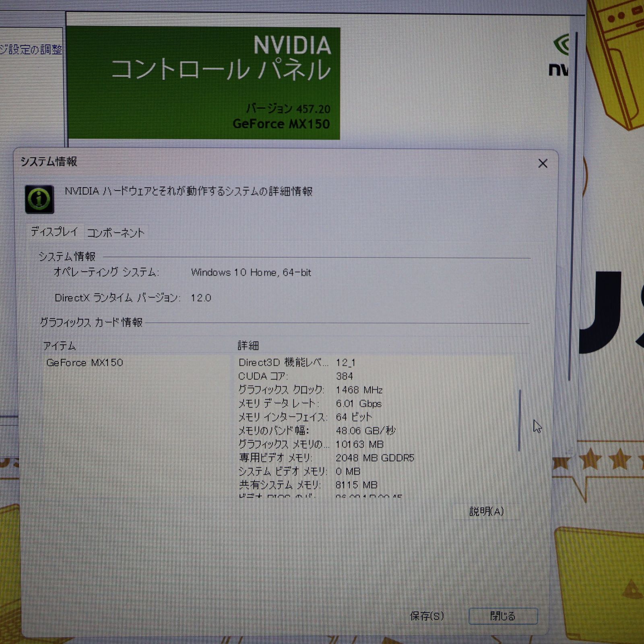
Task: Click the メモリのバンド幅 value 48.06 GB/秒
Action: pos(366,431)
